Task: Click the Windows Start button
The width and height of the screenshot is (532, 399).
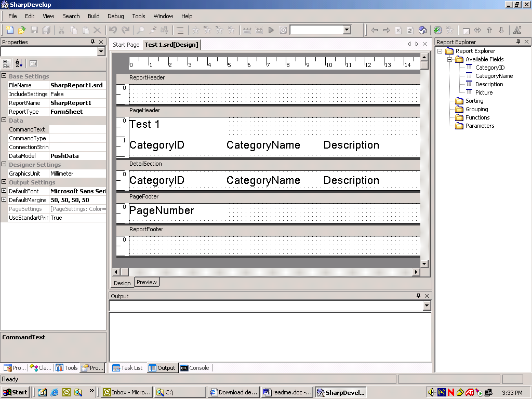Action: pyautogui.click(x=16, y=392)
